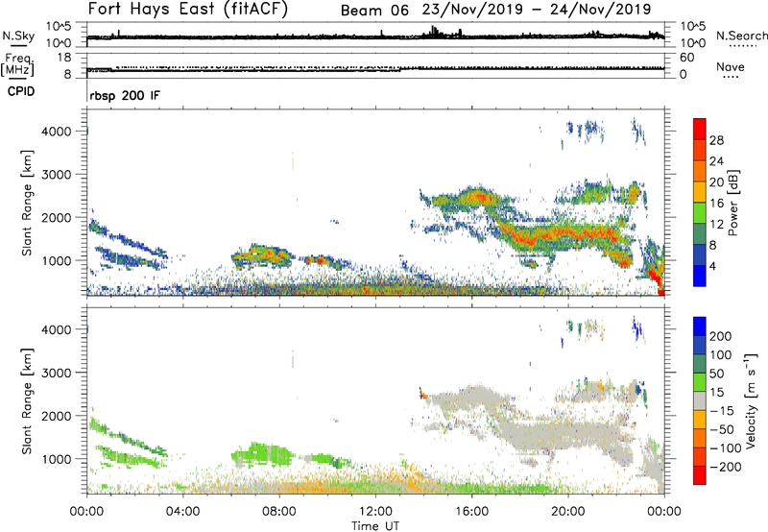
Task: Click the "Freq. [MHz]" axis label
Action: [17, 64]
